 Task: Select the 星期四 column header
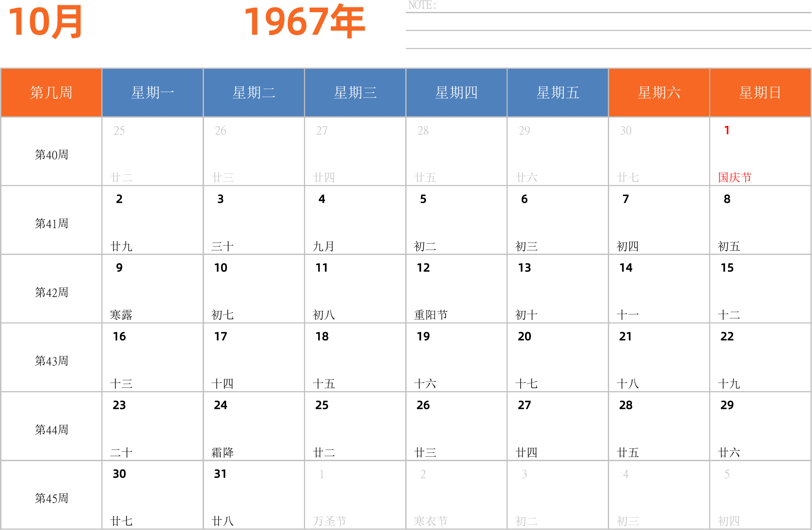tap(457, 93)
